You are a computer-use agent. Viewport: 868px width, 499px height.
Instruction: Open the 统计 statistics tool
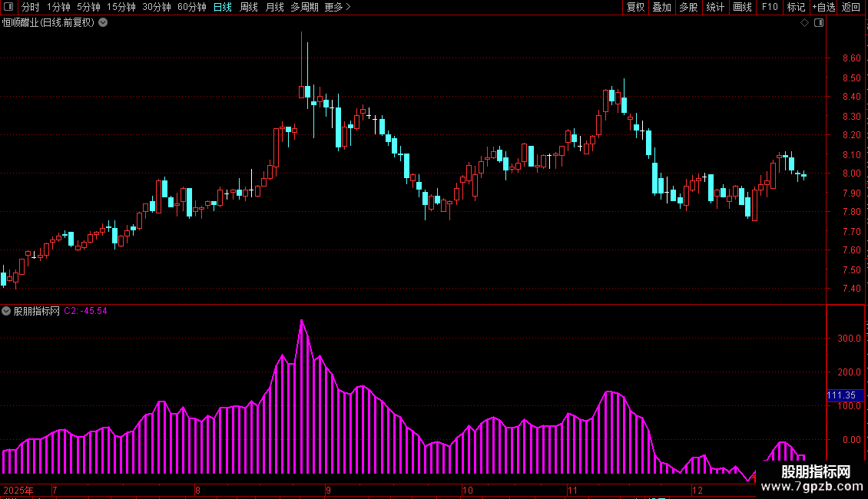pos(715,7)
